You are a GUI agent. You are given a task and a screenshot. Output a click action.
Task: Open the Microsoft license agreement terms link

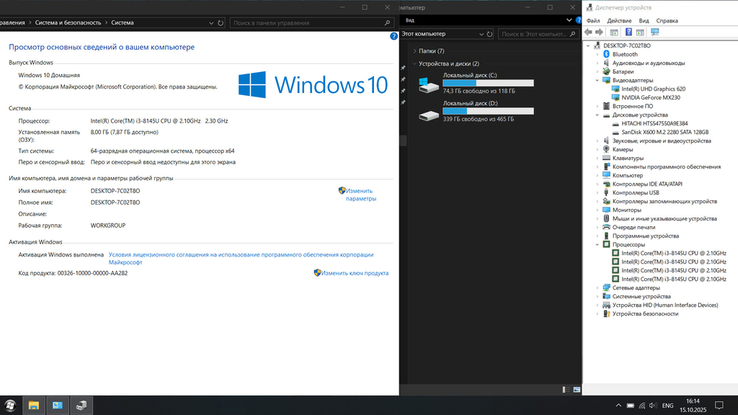pyautogui.click(x=241, y=258)
